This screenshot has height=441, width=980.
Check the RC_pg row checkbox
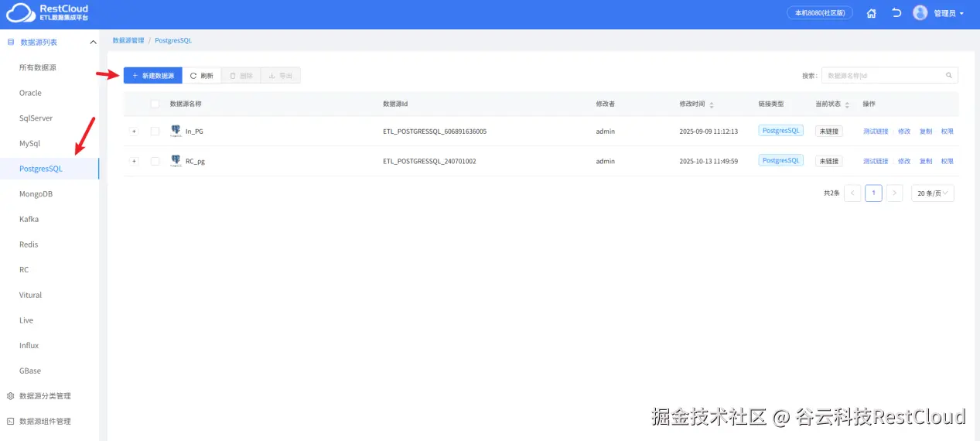[x=155, y=161]
